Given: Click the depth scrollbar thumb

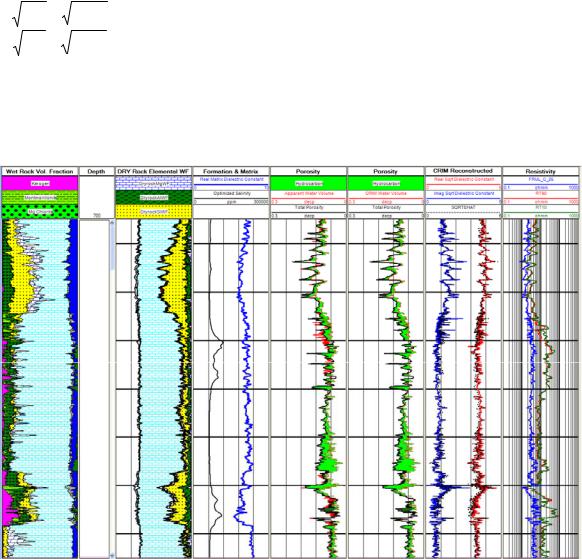Looking at the screenshot, I should [112, 247].
